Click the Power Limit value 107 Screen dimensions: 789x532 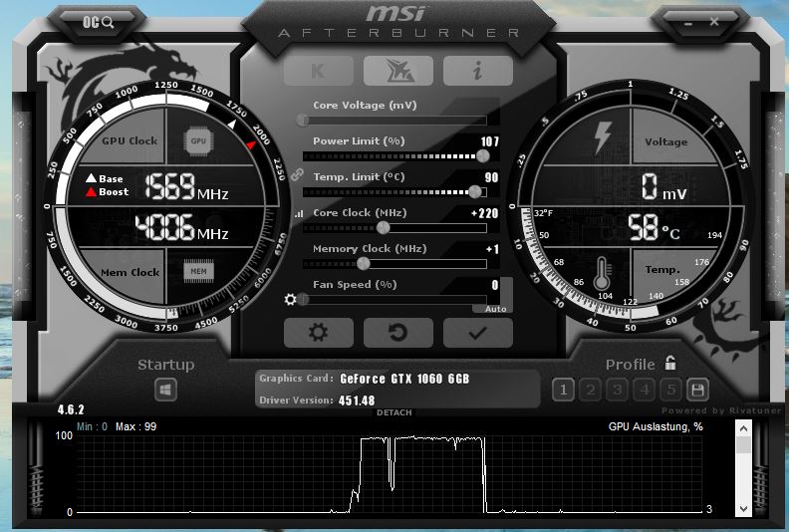pyautogui.click(x=489, y=141)
